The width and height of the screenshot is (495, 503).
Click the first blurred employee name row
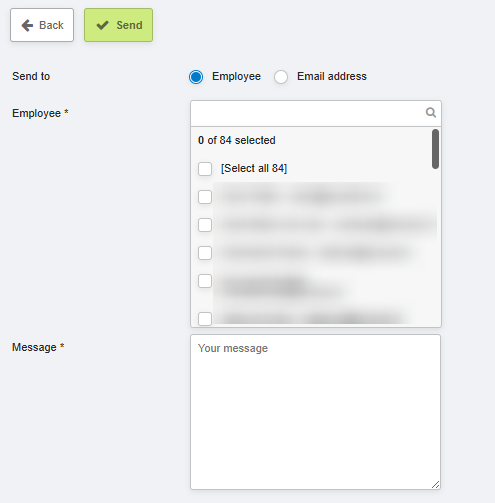coord(300,197)
